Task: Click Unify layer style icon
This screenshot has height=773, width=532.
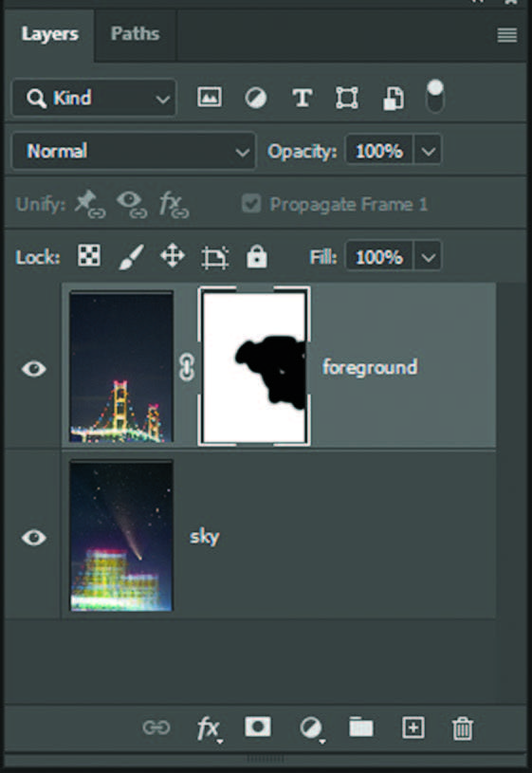Action: point(174,204)
